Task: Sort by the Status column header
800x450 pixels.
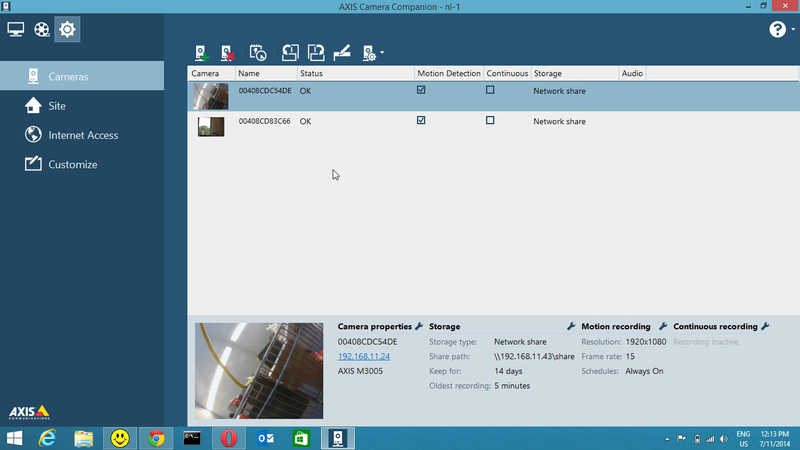Action: coord(356,73)
